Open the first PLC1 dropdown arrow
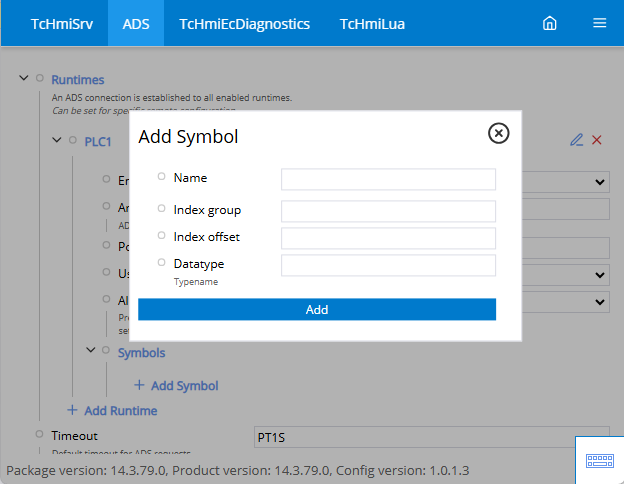 (x=600, y=182)
